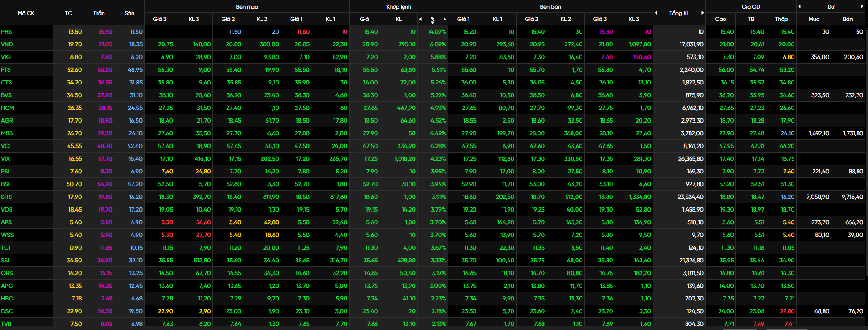The width and height of the screenshot is (868, 330).
Task: Open the BSI stock symbol
Action: [x=5, y=184]
